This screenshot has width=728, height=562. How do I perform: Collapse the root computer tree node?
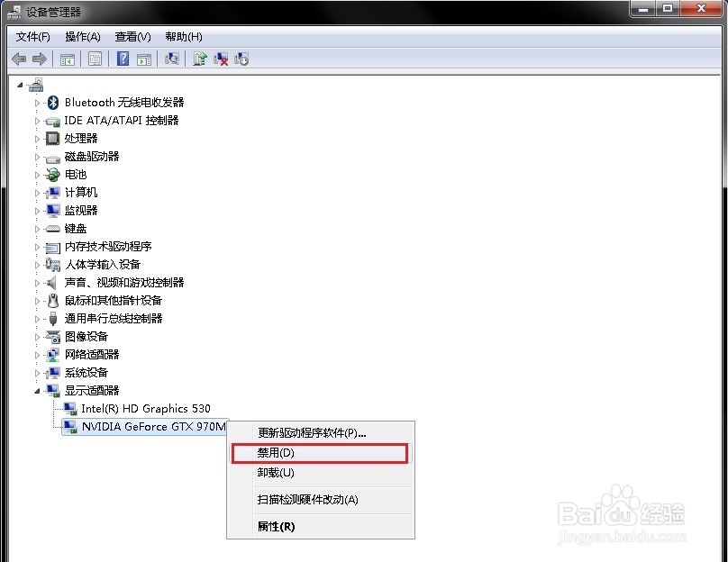[x=20, y=85]
